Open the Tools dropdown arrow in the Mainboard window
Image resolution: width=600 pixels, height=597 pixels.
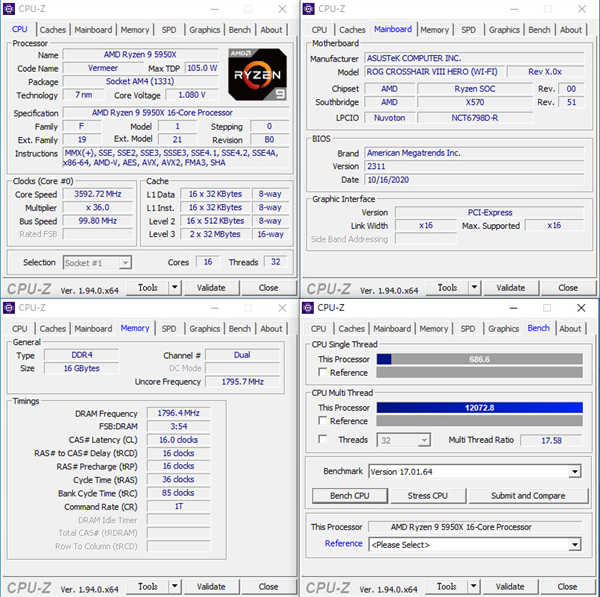tap(474, 287)
